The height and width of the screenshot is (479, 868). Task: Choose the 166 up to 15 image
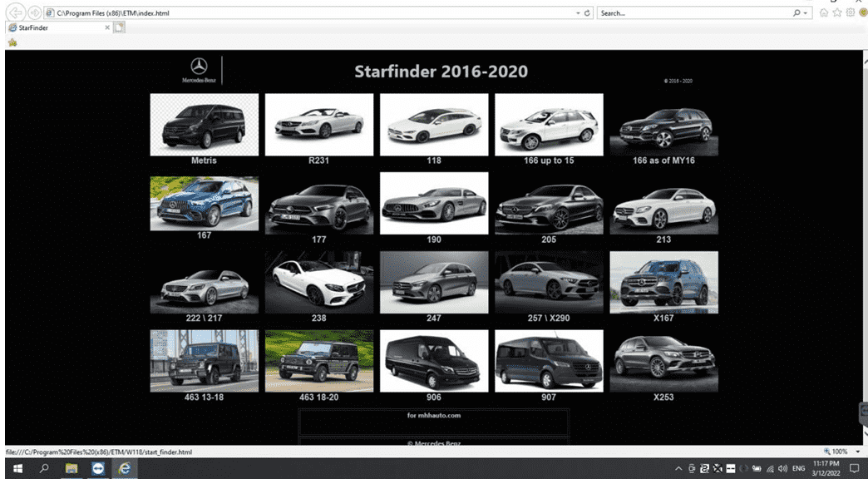[549, 125]
